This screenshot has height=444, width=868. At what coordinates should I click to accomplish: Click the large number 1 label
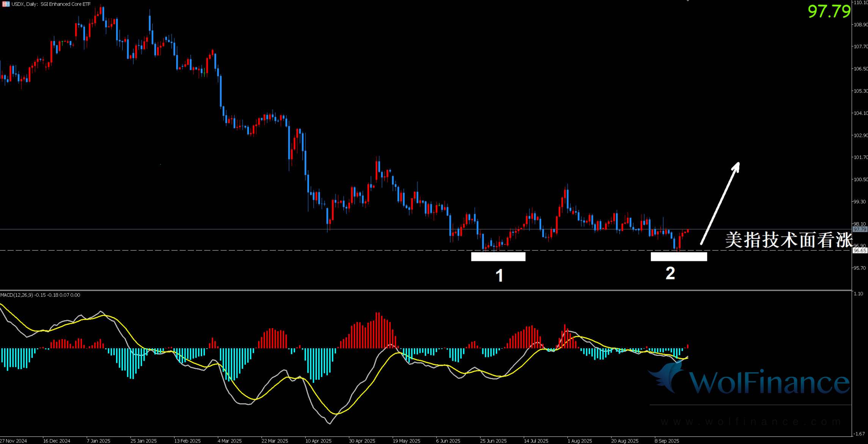coord(499,275)
